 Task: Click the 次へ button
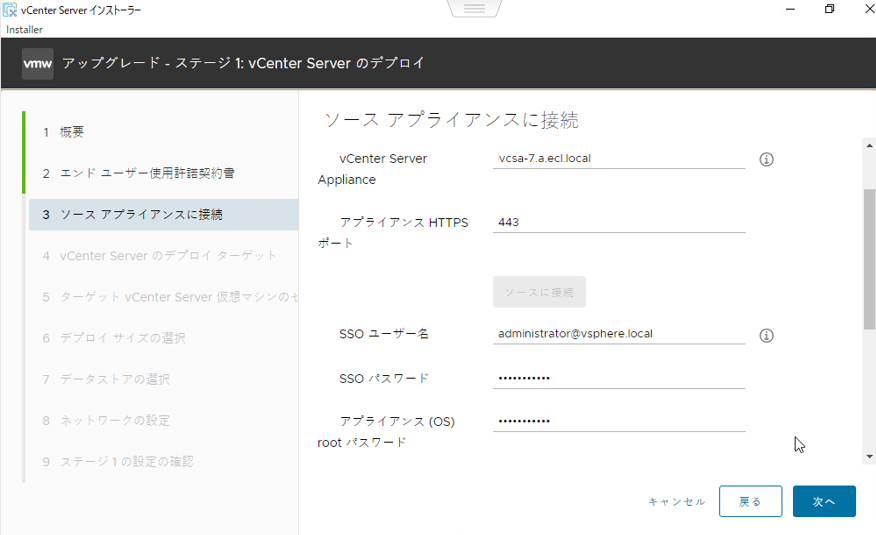(823, 502)
